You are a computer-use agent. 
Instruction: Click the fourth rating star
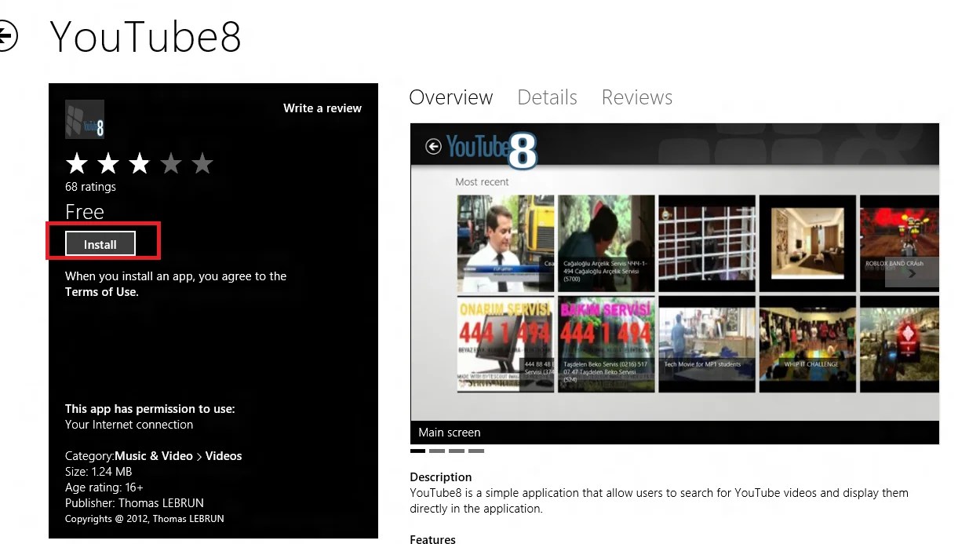tap(171, 163)
